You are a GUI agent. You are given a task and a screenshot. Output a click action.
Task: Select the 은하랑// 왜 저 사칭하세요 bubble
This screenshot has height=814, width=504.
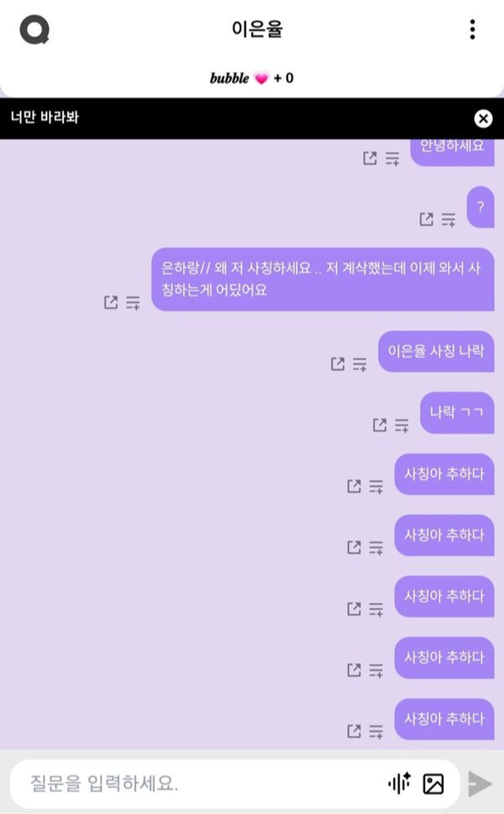(323, 279)
